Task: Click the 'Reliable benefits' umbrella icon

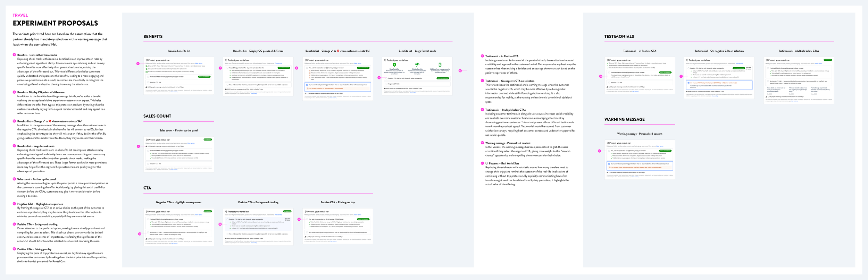Action: [417, 65]
